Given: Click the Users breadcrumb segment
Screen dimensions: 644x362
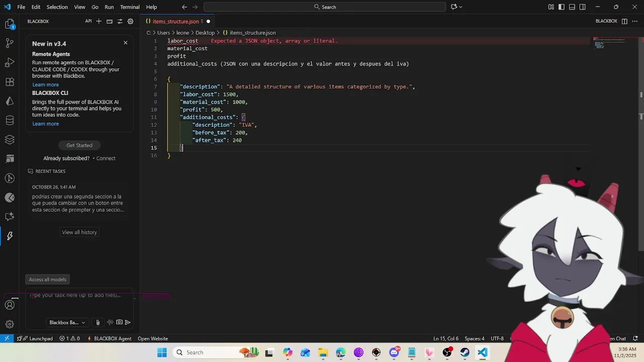Looking at the screenshot, I should pyautogui.click(x=164, y=33).
